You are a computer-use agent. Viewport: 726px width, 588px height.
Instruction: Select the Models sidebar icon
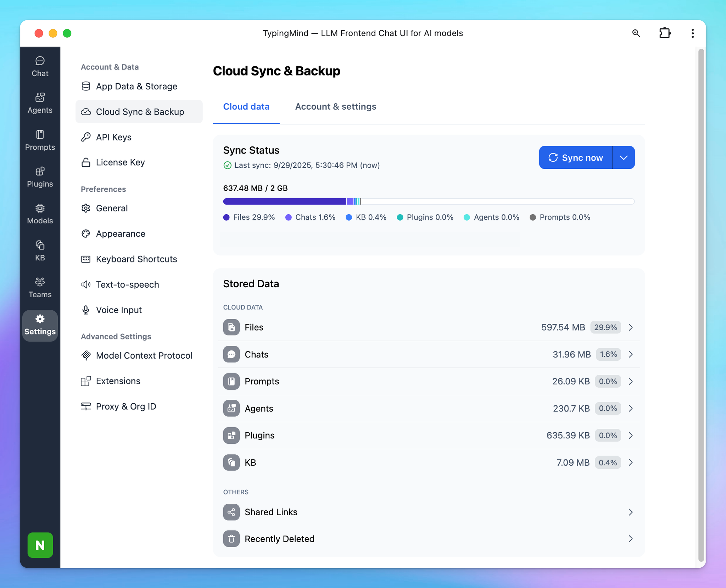[40, 213]
